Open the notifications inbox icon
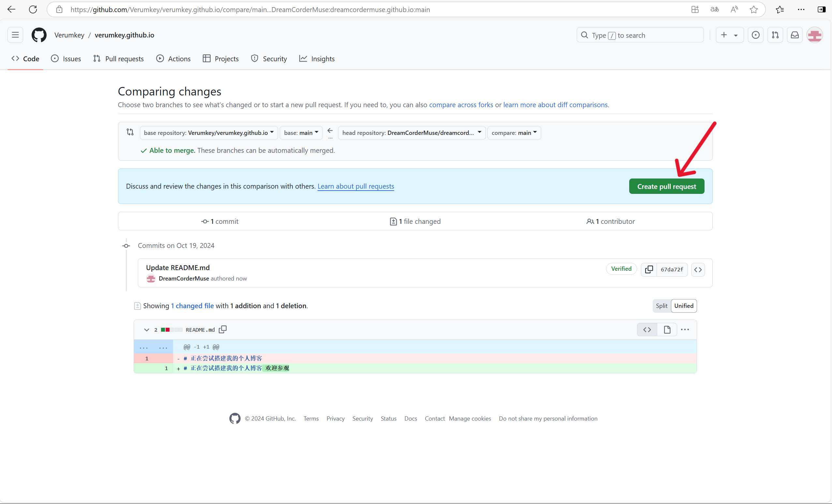Image resolution: width=832 pixels, height=504 pixels. 795,35
